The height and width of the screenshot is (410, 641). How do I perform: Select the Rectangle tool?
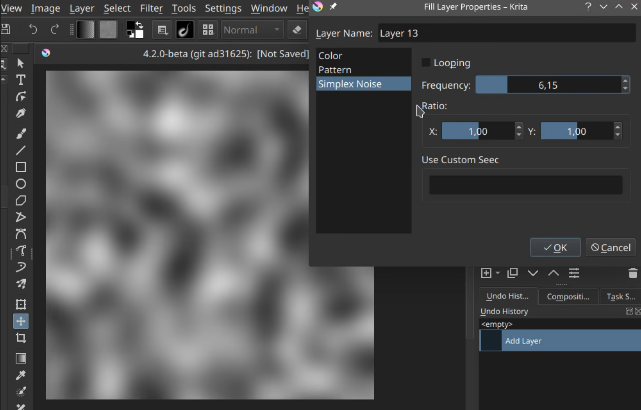click(21, 167)
